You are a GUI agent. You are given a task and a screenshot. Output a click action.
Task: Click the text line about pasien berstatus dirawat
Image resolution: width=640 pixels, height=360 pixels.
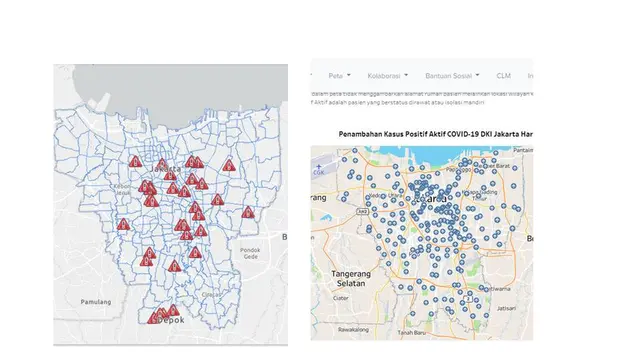click(398, 102)
